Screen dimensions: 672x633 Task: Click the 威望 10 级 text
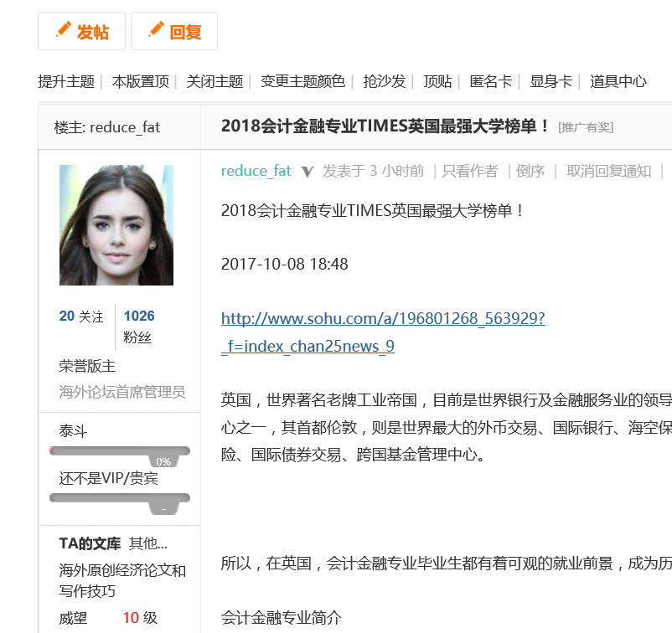(x=108, y=618)
